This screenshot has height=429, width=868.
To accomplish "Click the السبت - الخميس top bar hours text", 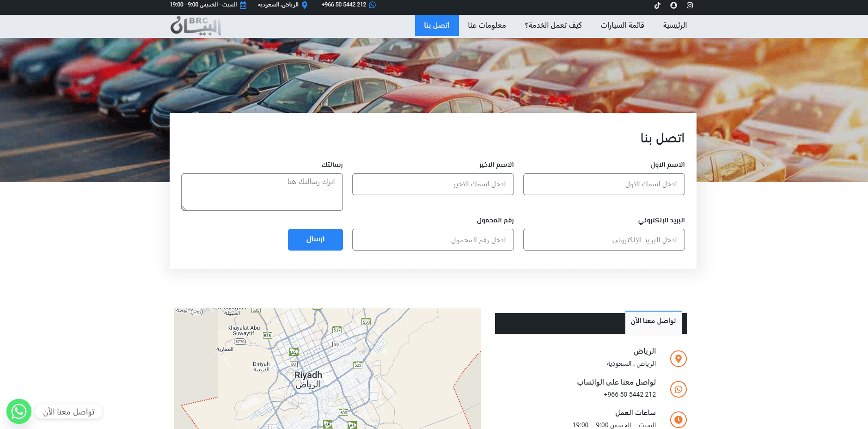I will (203, 5).
